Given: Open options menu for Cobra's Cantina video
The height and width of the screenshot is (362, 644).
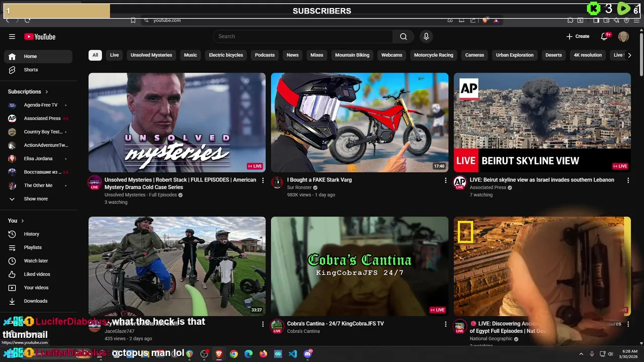Looking at the screenshot, I should point(445,324).
